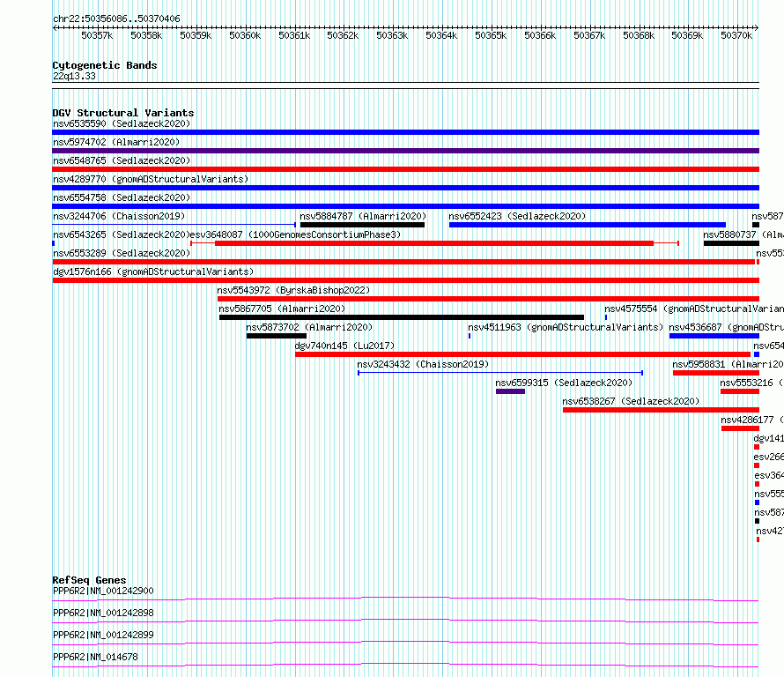
Task: Click the nsv6599315 (Sedlazeck2020) purple bar
Action: click(x=510, y=391)
